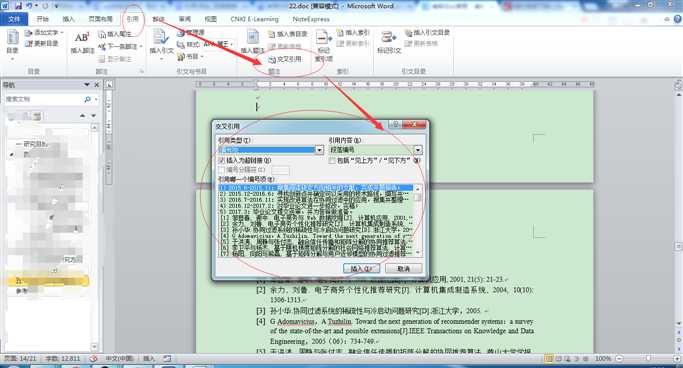This screenshot has height=368, width=683.
Task: Click the zoom slider in status bar
Action: coord(648,358)
